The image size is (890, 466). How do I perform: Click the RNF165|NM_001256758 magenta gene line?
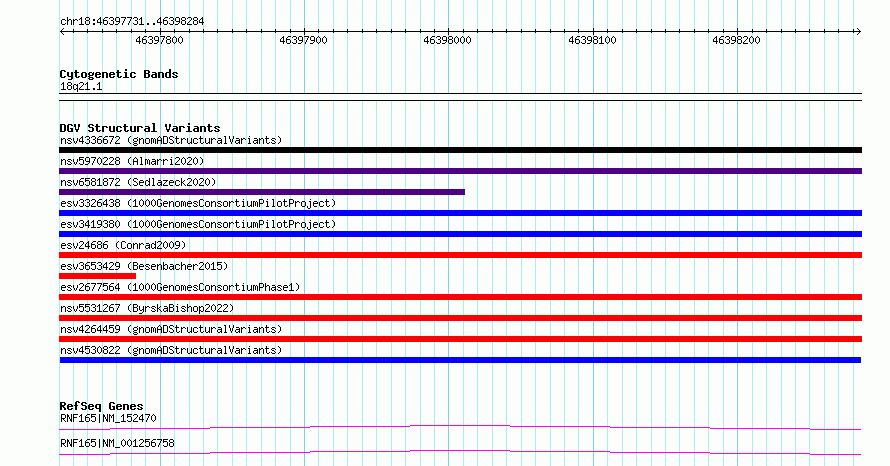pyautogui.click(x=460, y=452)
